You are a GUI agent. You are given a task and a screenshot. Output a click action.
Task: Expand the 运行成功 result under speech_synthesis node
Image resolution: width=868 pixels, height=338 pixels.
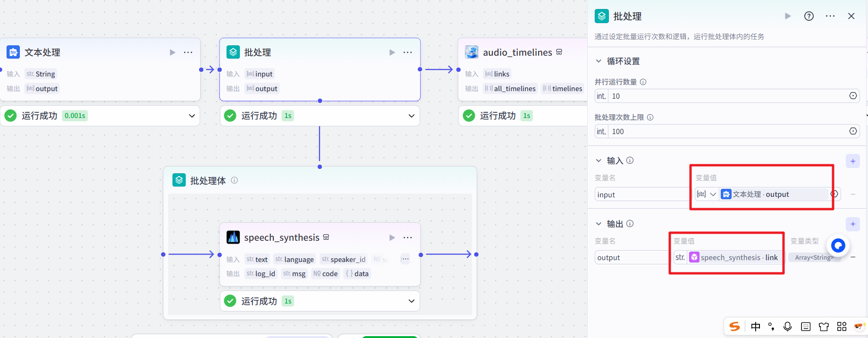tap(411, 301)
